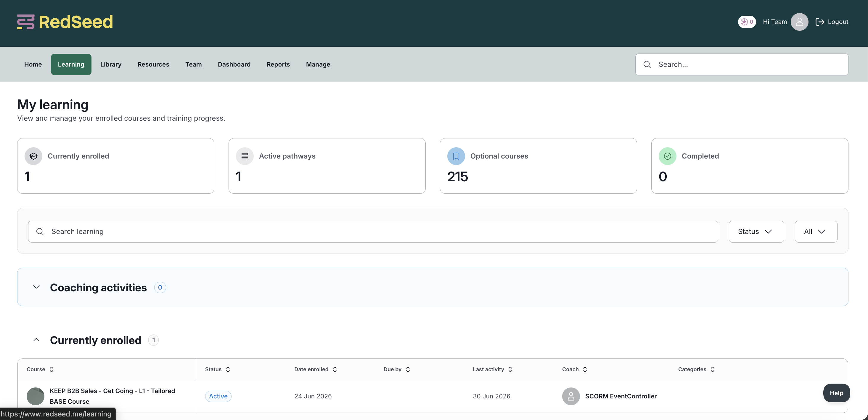Viewport: 868px width, 420px height.
Task: View the Dashboard tab
Action: point(234,64)
